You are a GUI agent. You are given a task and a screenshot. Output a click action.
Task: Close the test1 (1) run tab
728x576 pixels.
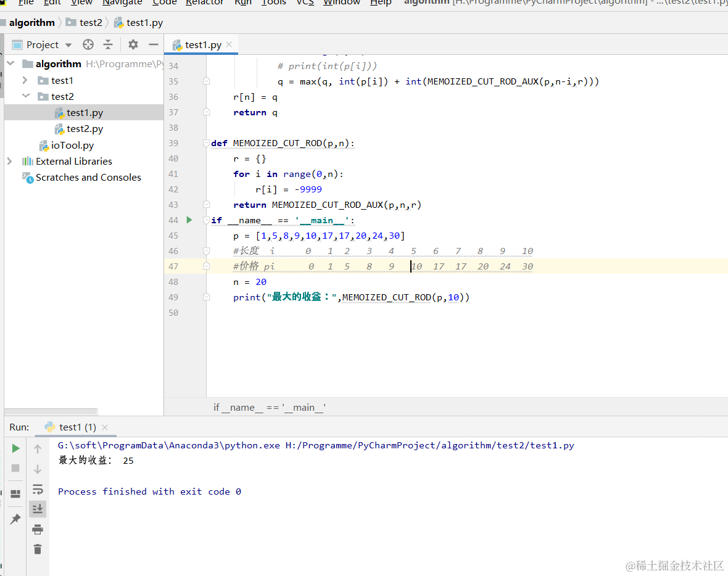(x=105, y=427)
